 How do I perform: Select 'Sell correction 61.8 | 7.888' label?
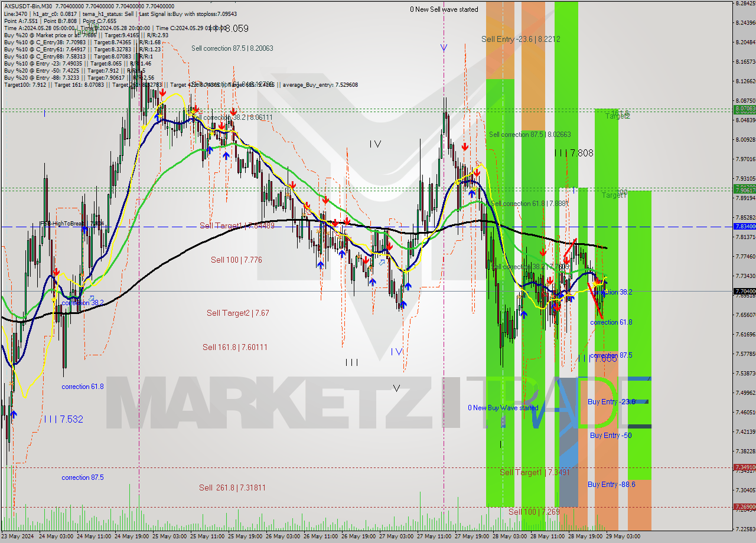coord(529,204)
